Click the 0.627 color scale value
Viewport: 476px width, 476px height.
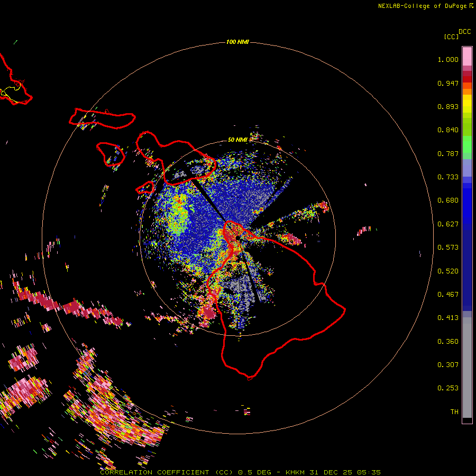tap(448, 224)
